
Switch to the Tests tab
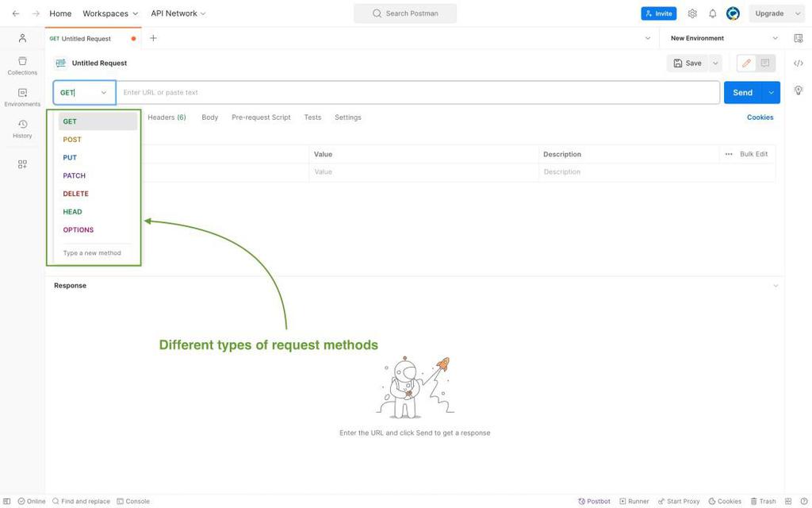[x=312, y=117]
